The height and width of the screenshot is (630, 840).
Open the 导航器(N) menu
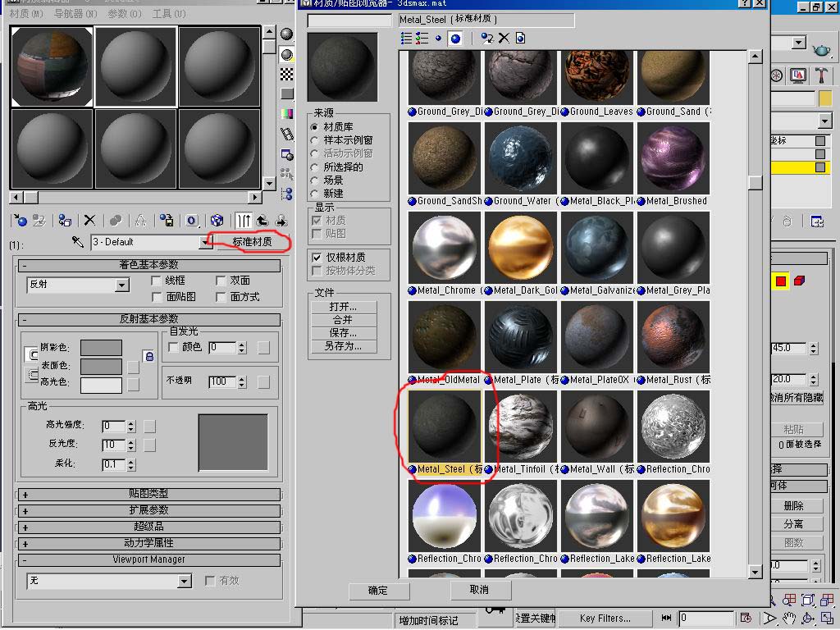pos(75,13)
